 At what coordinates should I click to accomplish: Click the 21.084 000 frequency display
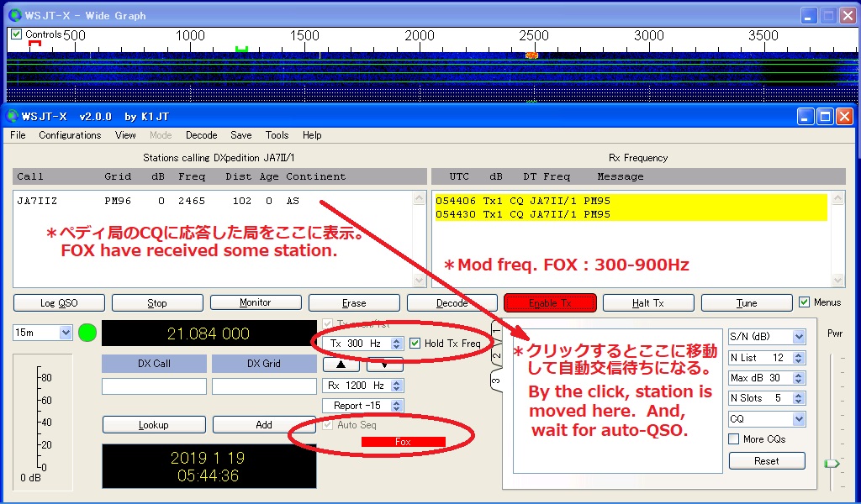(x=209, y=333)
